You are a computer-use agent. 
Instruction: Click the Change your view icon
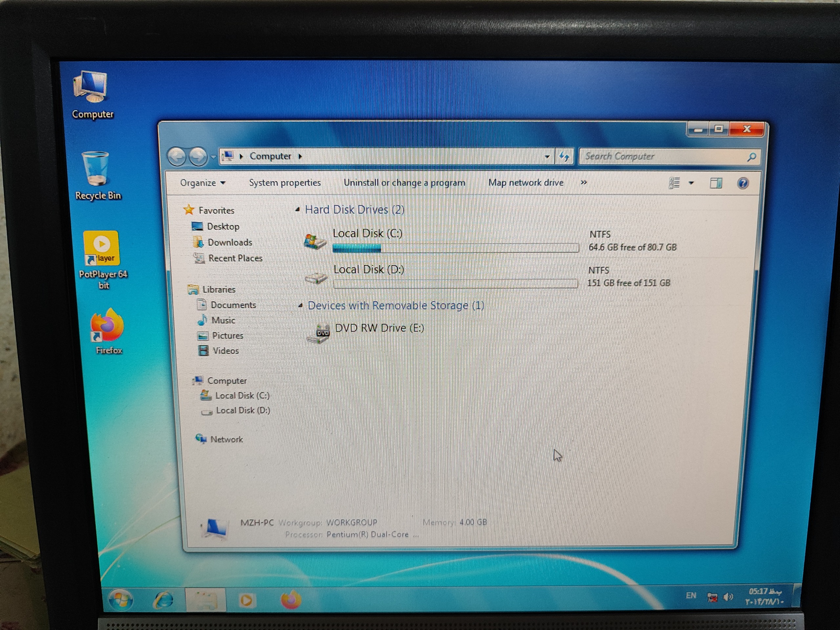674,183
